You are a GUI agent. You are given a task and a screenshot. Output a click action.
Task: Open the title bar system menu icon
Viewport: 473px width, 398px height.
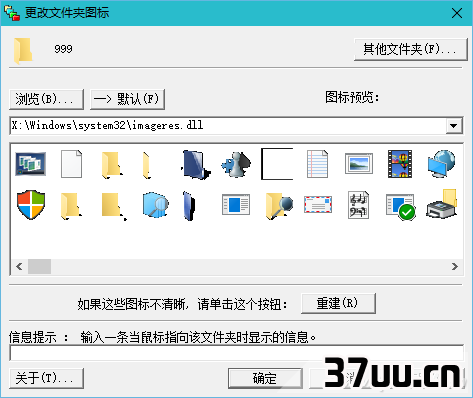12,13
